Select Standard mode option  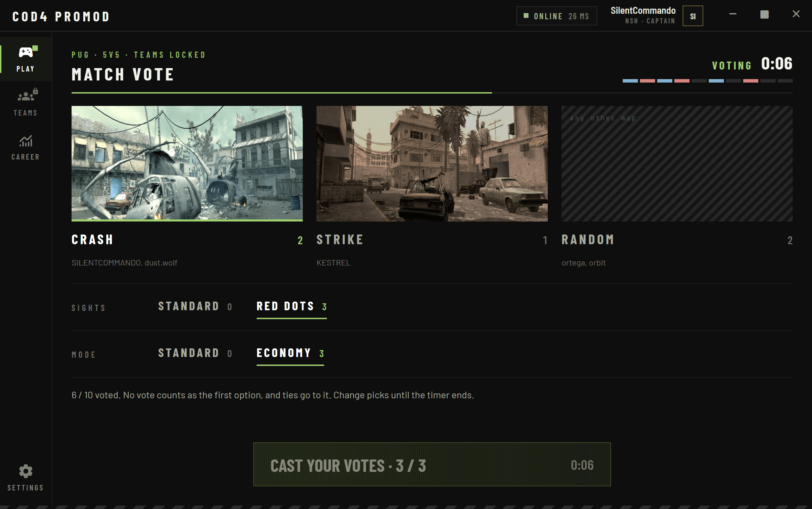(x=195, y=353)
